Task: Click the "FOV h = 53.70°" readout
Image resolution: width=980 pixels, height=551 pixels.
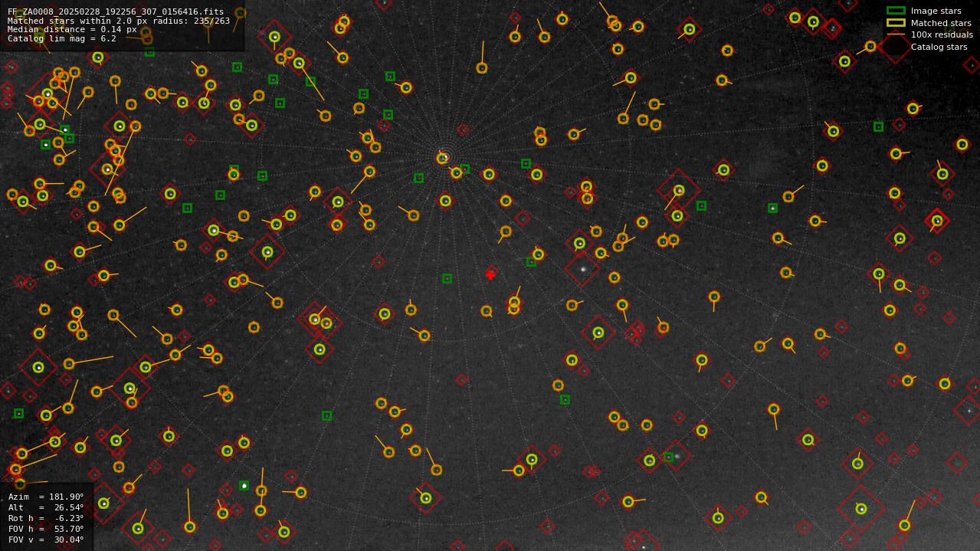Action: [x=46, y=529]
